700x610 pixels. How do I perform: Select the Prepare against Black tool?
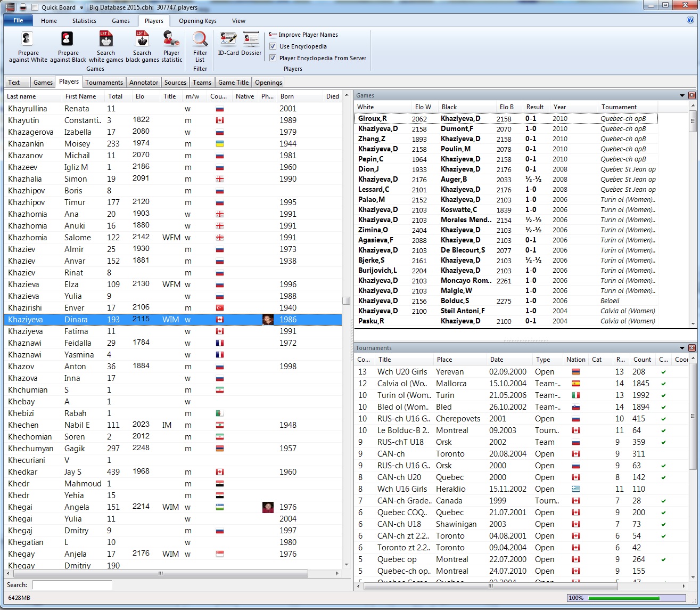[67, 46]
